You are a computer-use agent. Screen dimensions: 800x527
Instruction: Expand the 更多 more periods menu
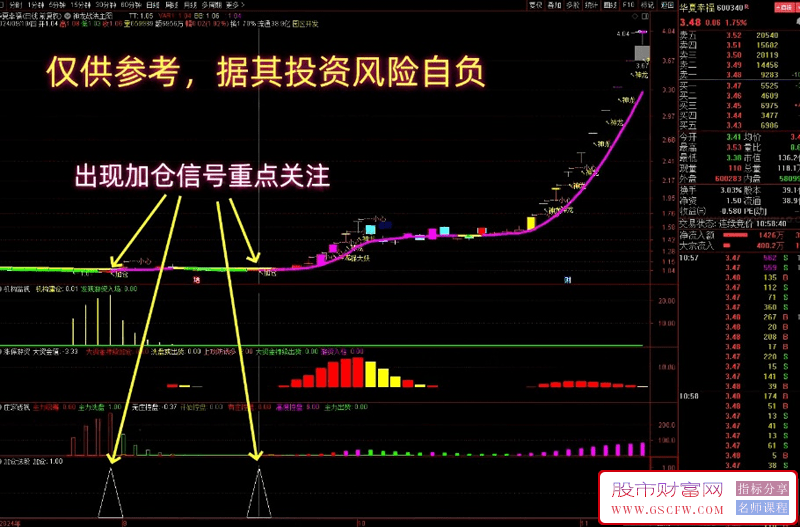(x=235, y=5)
